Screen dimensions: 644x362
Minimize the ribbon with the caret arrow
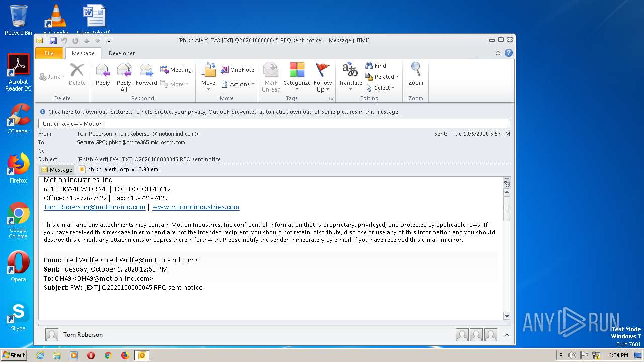[x=498, y=53]
